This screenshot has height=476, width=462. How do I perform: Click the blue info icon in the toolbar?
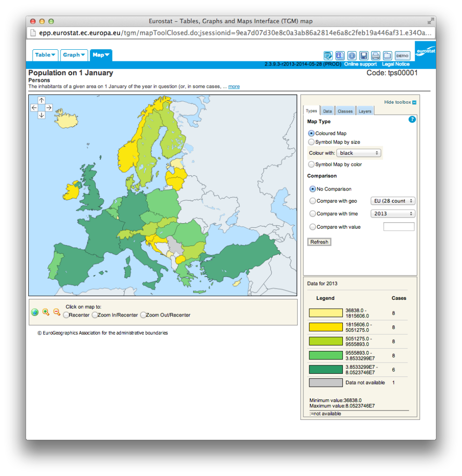point(352,56)
